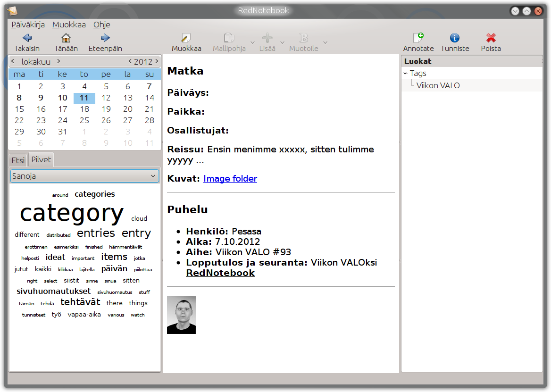
Task: Click the word 'jutut' in the cloud
Action: click(x=21, y=269)
